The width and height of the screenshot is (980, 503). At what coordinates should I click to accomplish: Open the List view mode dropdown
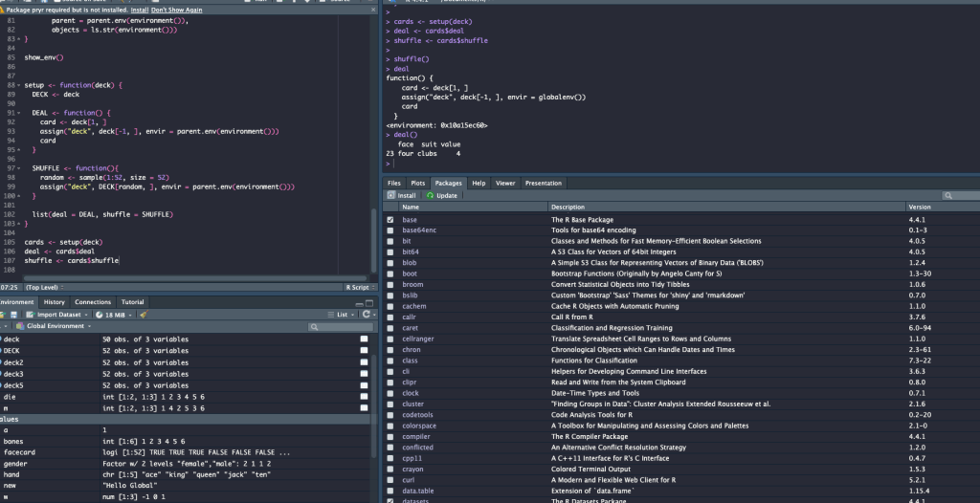pos(343,315)
